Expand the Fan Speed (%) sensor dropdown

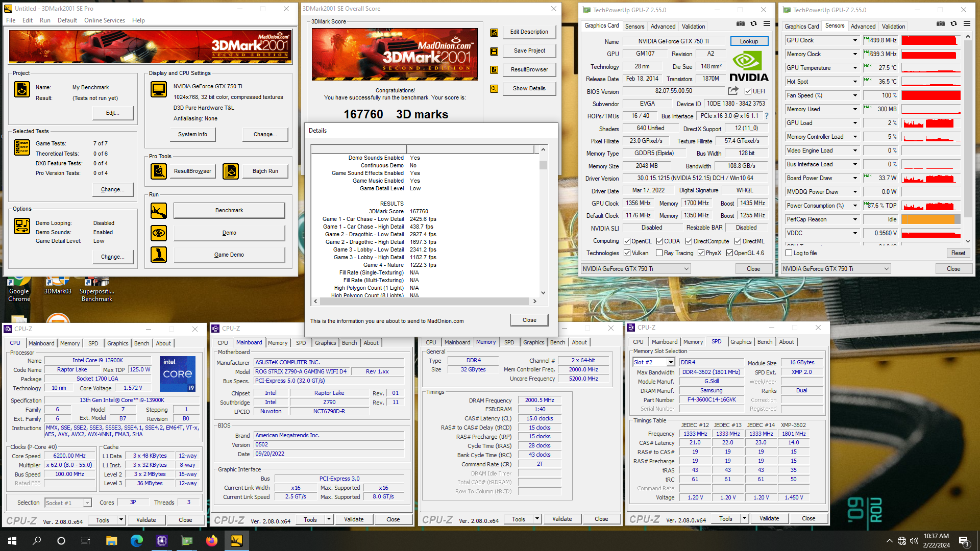pos(855,95)
